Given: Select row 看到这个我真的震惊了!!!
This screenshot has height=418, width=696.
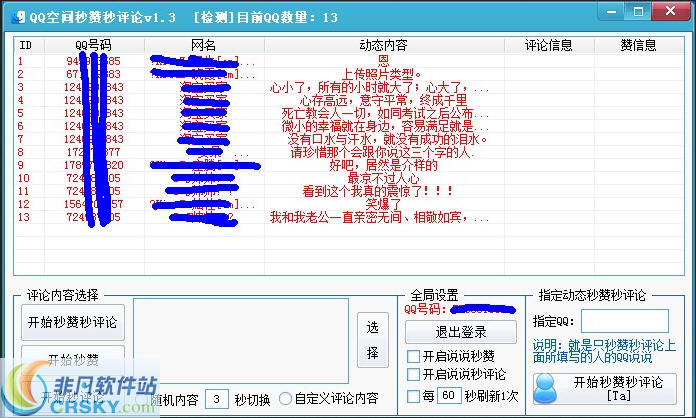Looking at the screenshot, I should click(349, 191).
